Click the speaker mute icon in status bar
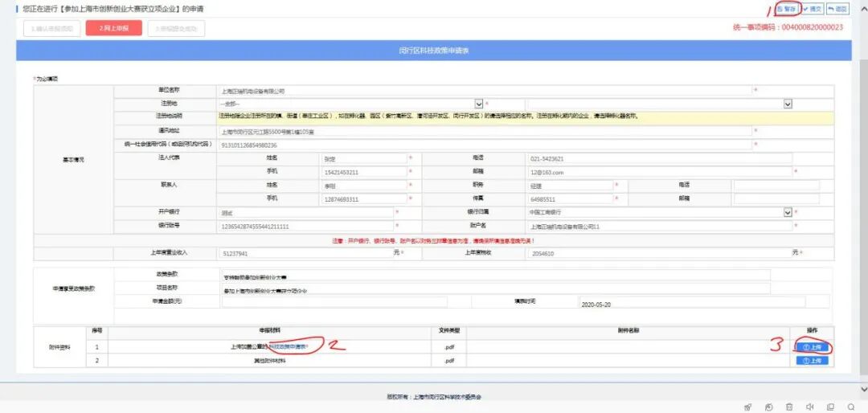 point(810,407)
